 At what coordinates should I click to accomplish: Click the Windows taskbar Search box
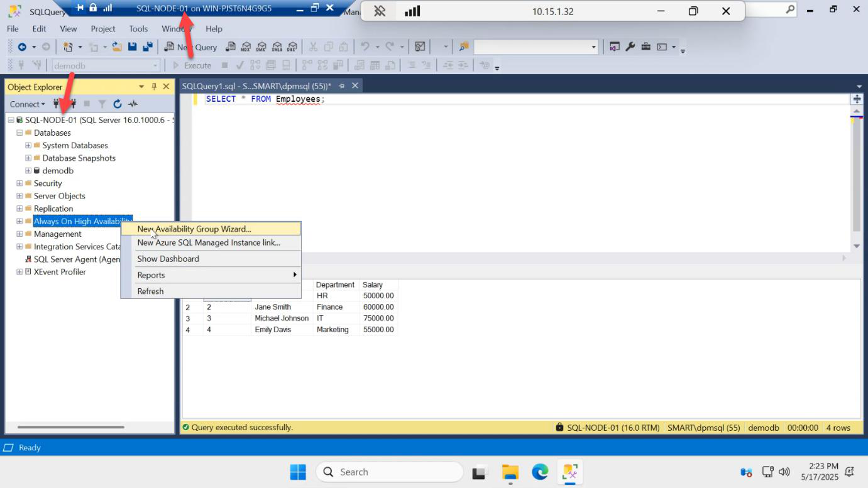tap(390, 472)
